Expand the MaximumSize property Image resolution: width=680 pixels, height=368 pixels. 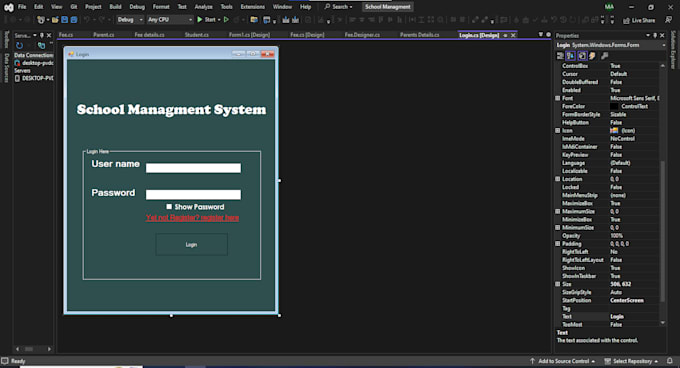(x=558, y=212)
